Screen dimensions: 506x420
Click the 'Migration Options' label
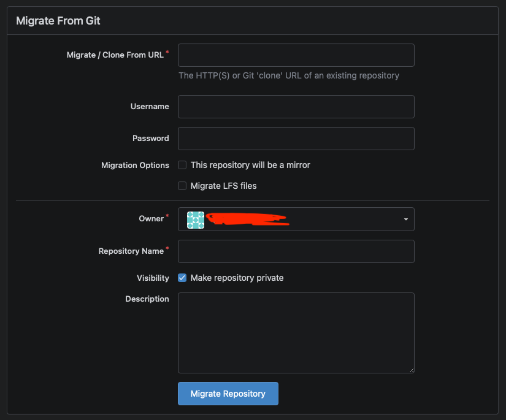pyautogui.click(x=135, y=165)
